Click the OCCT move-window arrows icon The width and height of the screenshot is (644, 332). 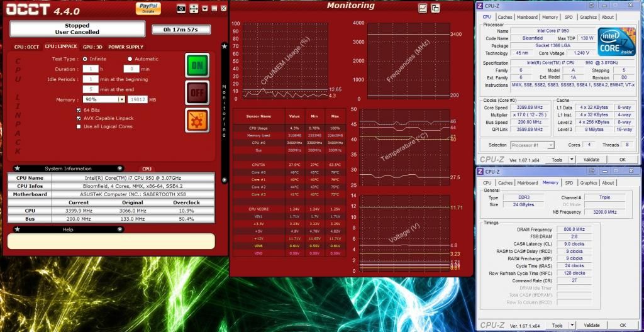[194, 9]
